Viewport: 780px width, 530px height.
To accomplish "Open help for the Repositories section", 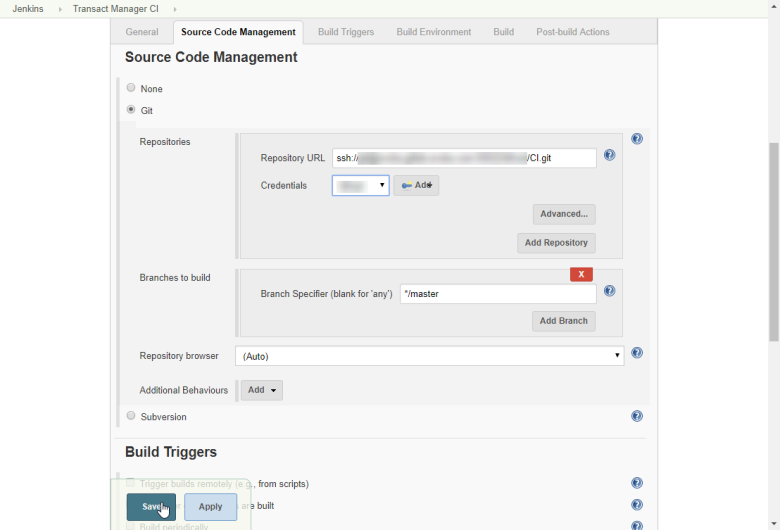I will point(637,139).
